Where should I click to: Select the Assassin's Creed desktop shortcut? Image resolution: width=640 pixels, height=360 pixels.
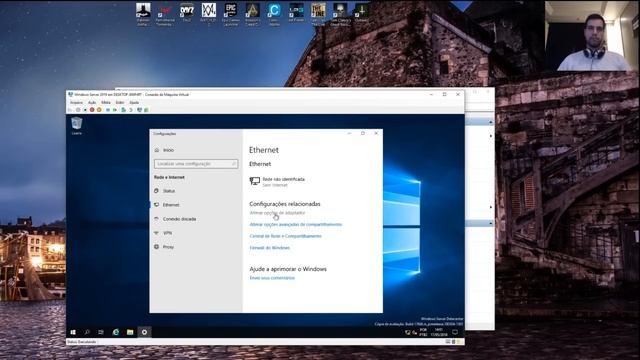coord(252,14)
